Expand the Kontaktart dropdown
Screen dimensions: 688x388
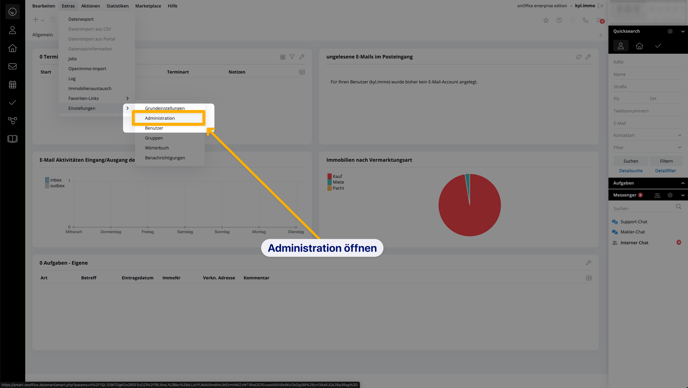(x=648, y=135)
